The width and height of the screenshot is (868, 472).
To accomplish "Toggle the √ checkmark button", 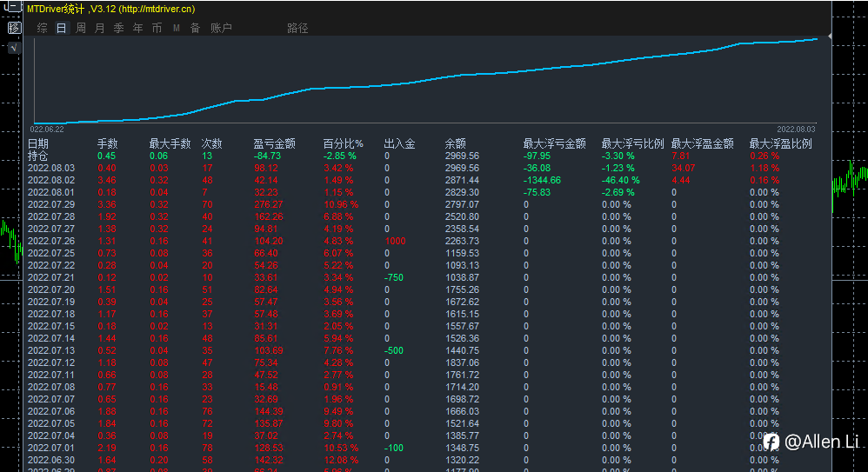I will [x=14, y=48].
